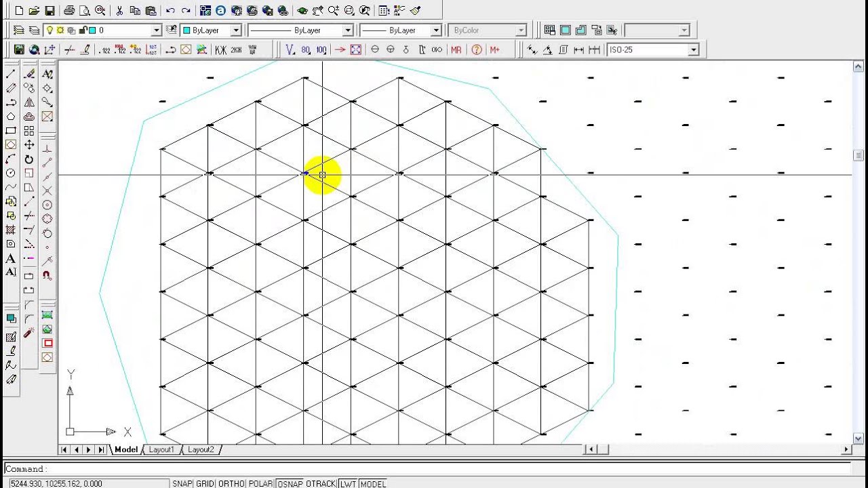Click the previous-tab navigation arrow
The width and height of the screenshot is (868, 488).
click(x=77, y=449)
